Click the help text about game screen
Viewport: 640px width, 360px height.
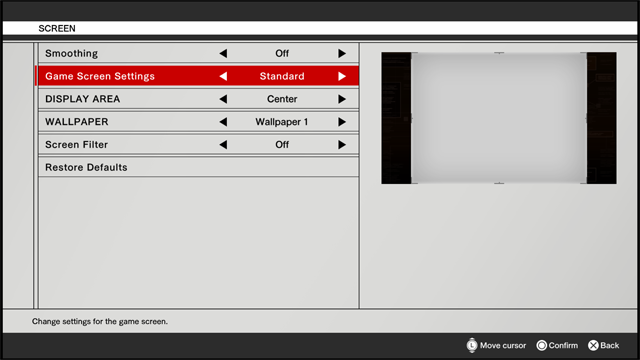coord(100,322)
